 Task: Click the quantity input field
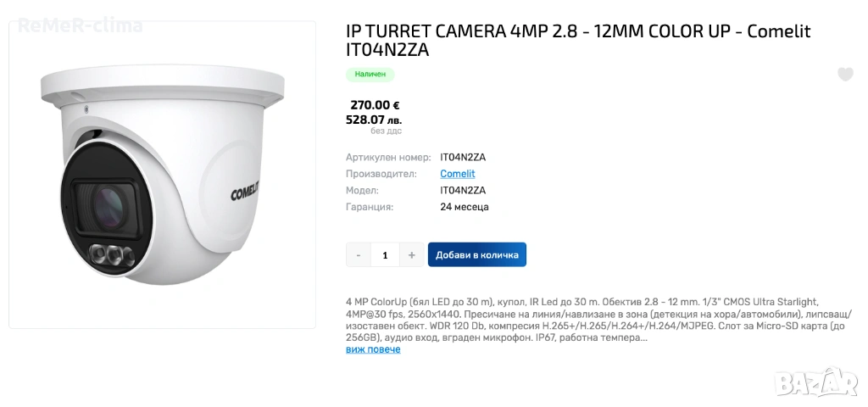point(385,255)
